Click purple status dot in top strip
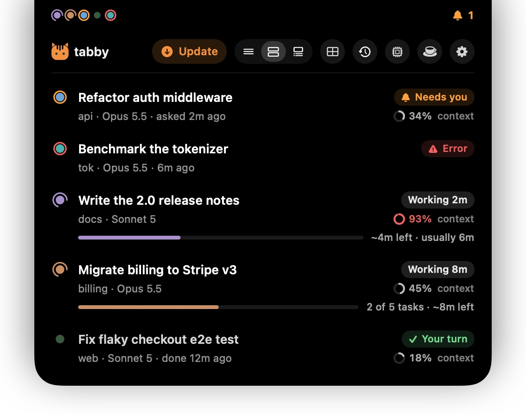Image resolution: width=526 pixels, height=420 pixels. [57, 15]
